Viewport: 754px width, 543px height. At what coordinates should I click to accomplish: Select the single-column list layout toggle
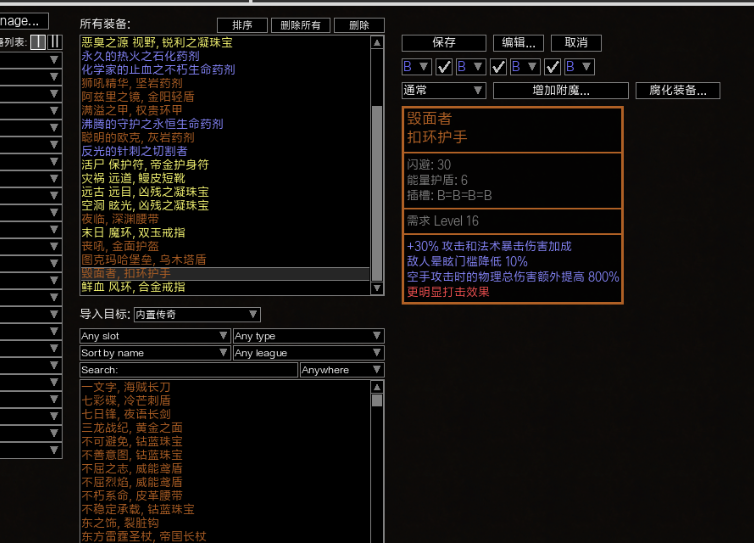pyautogui.click(x=38, y=42)
